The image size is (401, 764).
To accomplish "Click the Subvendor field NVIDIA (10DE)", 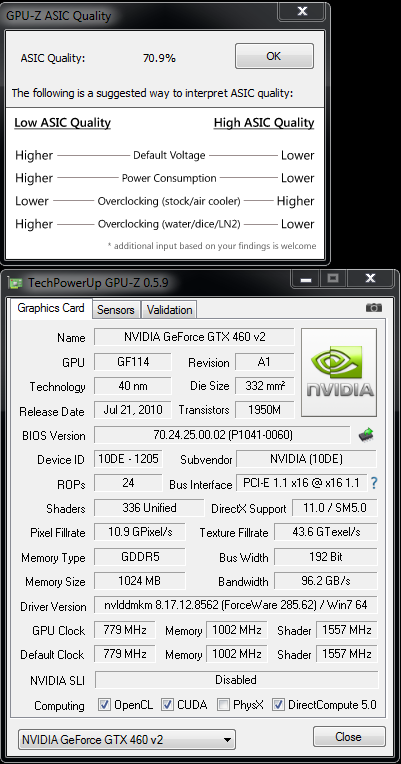I will tap(306, 459).
